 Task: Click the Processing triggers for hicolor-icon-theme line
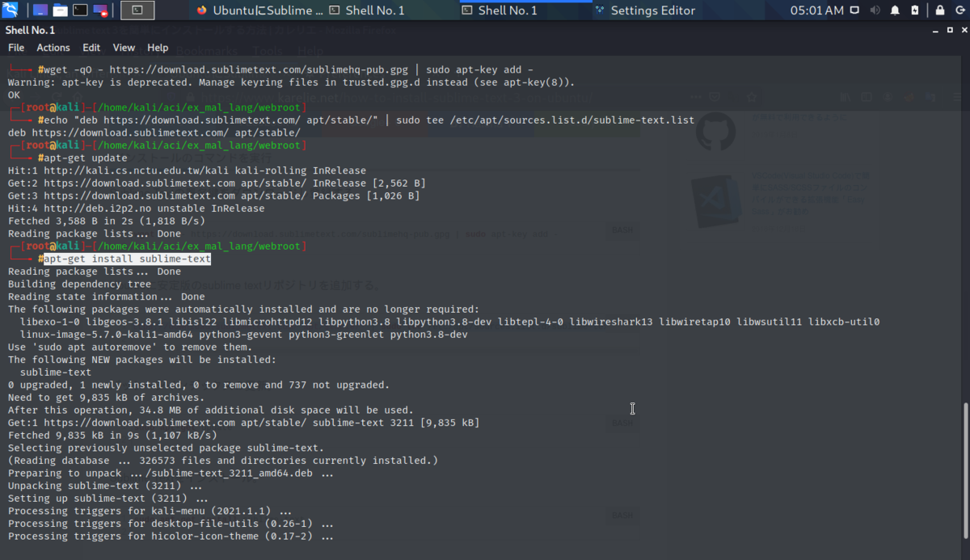tap(171, 536)
